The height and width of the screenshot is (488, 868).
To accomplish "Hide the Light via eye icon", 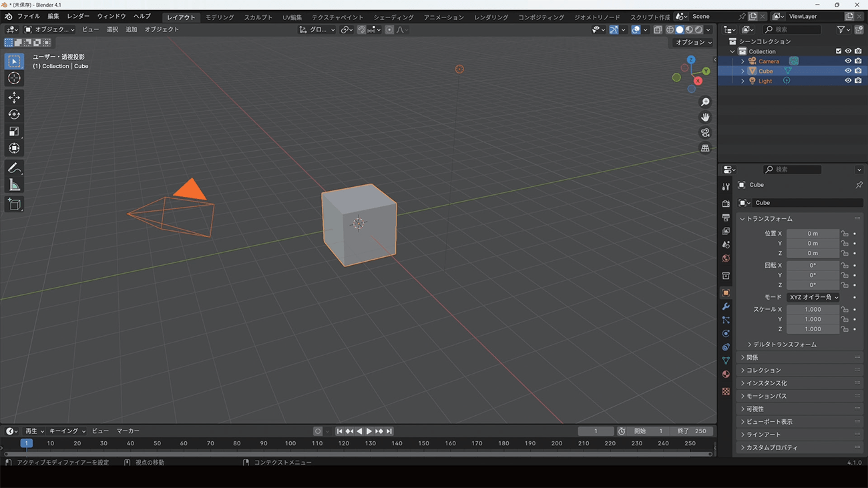I will 848,81.
